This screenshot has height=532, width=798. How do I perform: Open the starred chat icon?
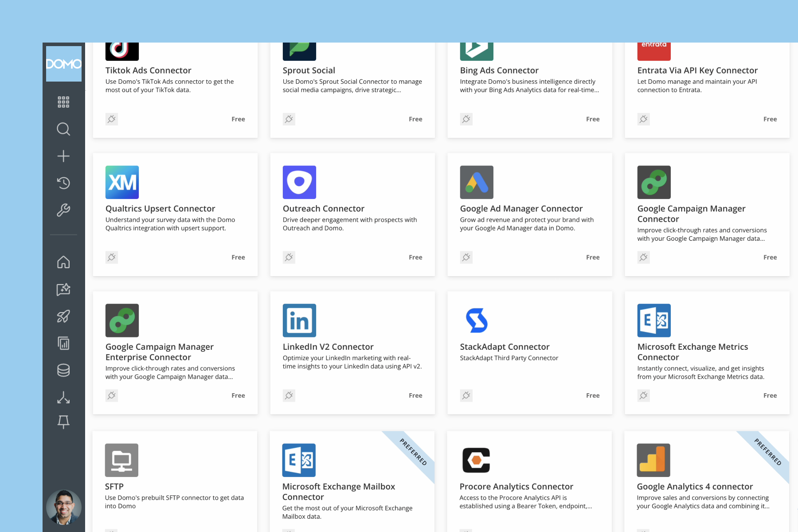(63, 289)
